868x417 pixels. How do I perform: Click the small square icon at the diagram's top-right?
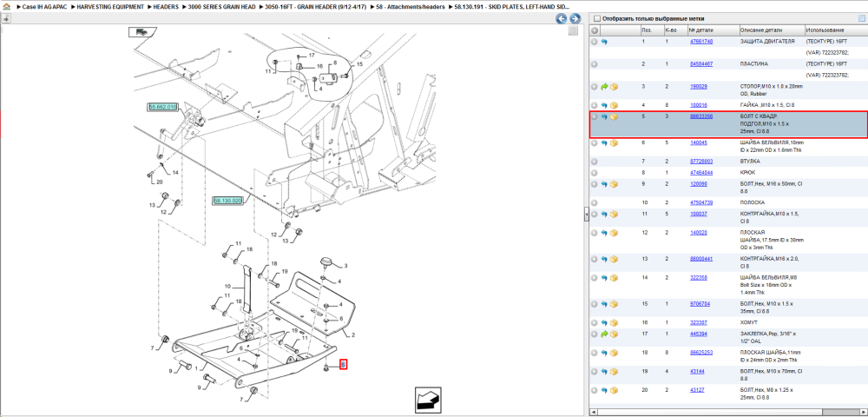[x=573, y=31]
